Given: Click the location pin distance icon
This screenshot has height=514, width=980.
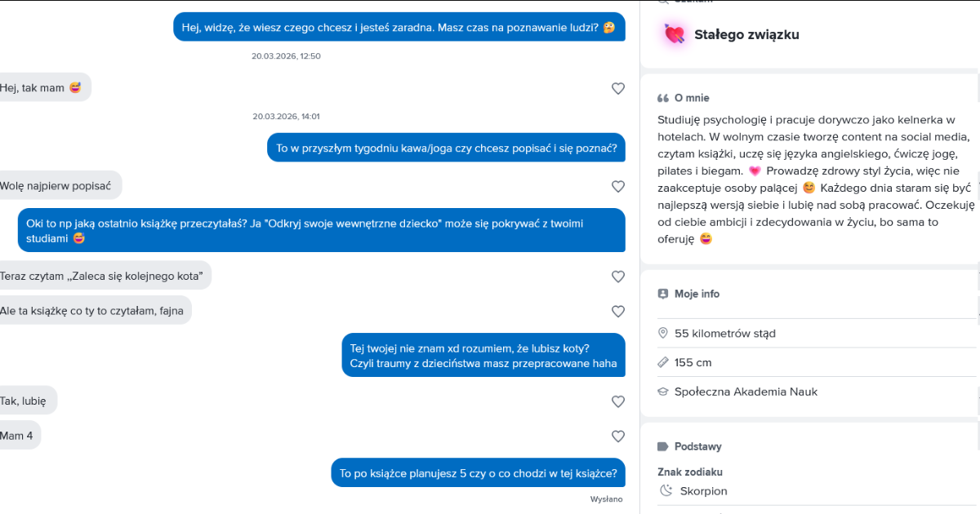Looking at the screenshot, I should click(663, 334).
